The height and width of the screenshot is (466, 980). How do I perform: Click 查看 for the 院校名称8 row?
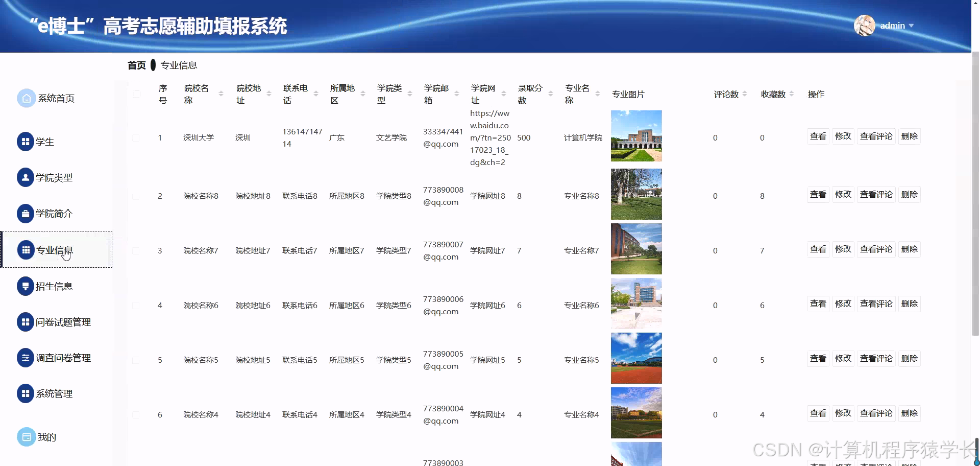tap(818, 195)
